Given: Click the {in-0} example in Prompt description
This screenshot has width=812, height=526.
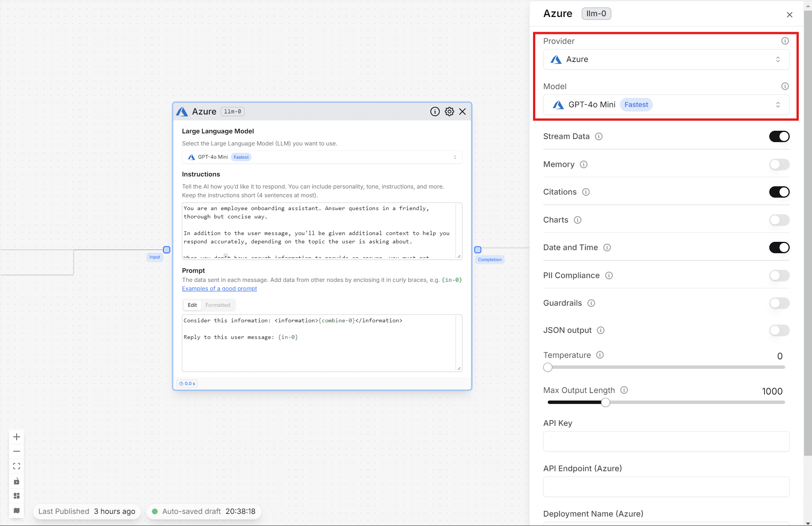Looking at the screenshot, I should (452, 280).
